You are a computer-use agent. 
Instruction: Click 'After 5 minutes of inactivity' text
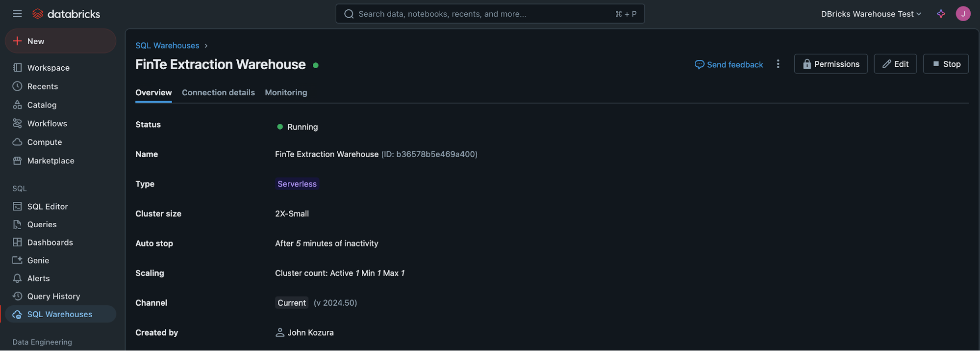327,243
